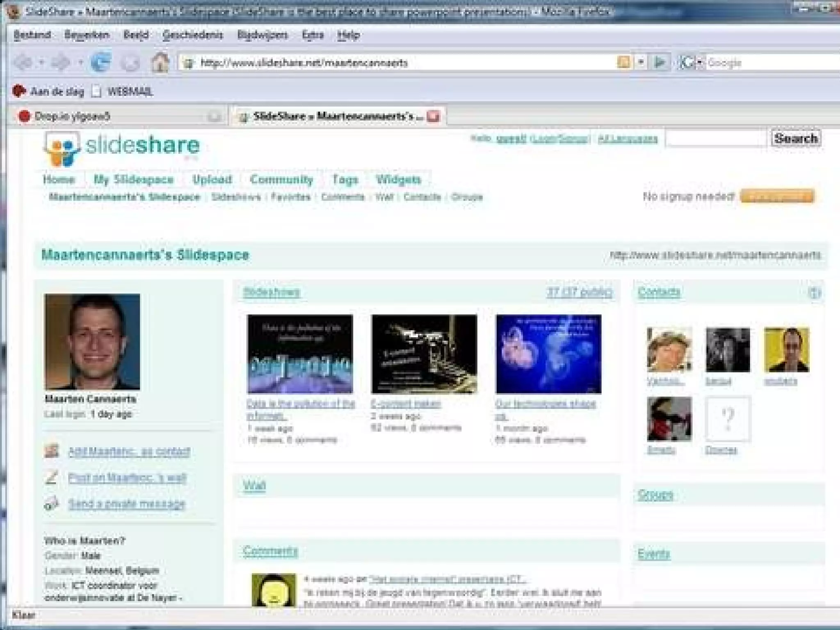Click the pencil icon for the wall post
Screen dimensions: 840x630
52,477
